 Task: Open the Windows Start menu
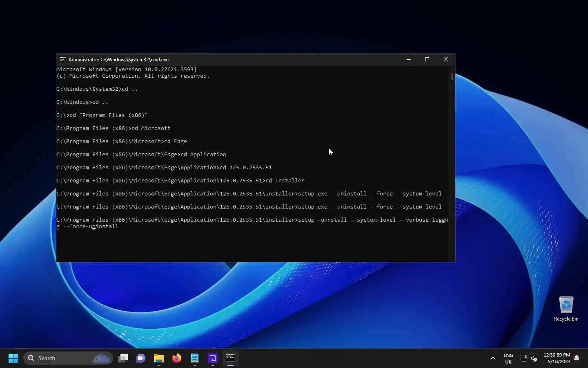coord(13,358)
